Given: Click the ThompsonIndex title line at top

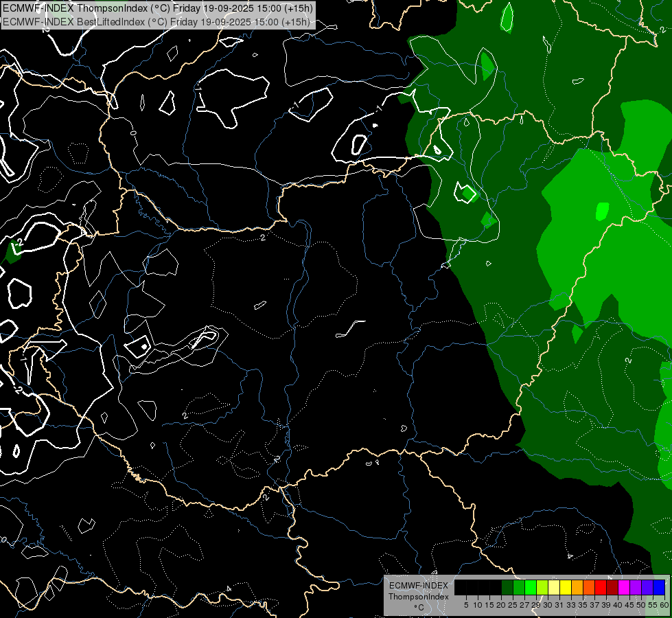Looking at the screenshot, I should pyautogui.click(x=158, y=8).
